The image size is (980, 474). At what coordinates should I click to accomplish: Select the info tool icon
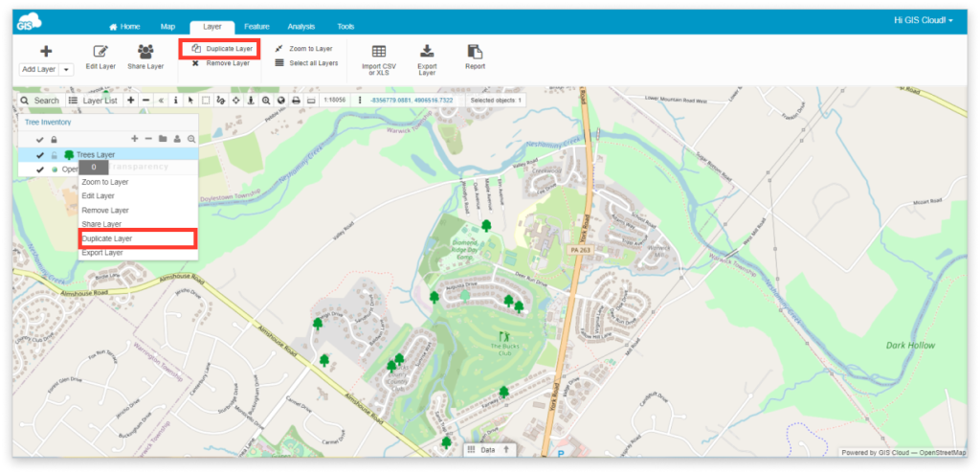176,100
